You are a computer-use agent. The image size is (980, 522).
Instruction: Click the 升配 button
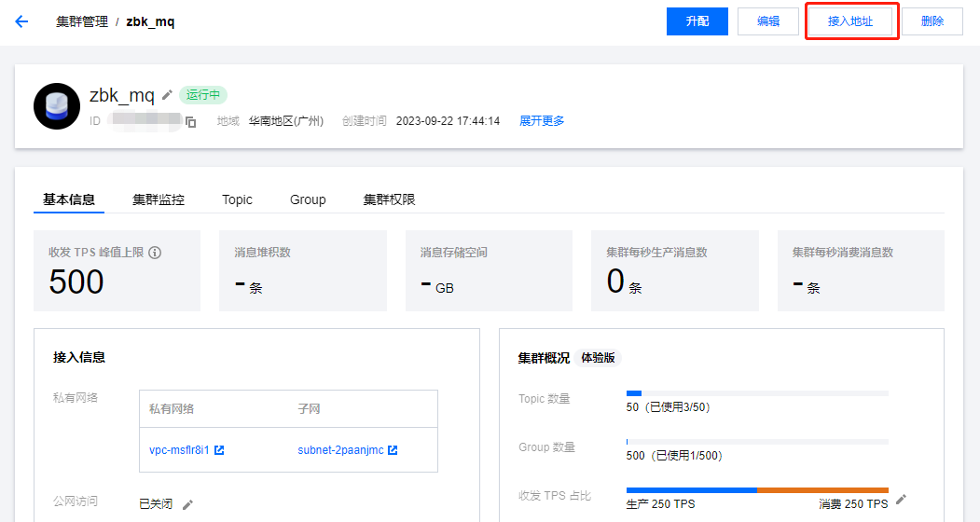[697, 21]
